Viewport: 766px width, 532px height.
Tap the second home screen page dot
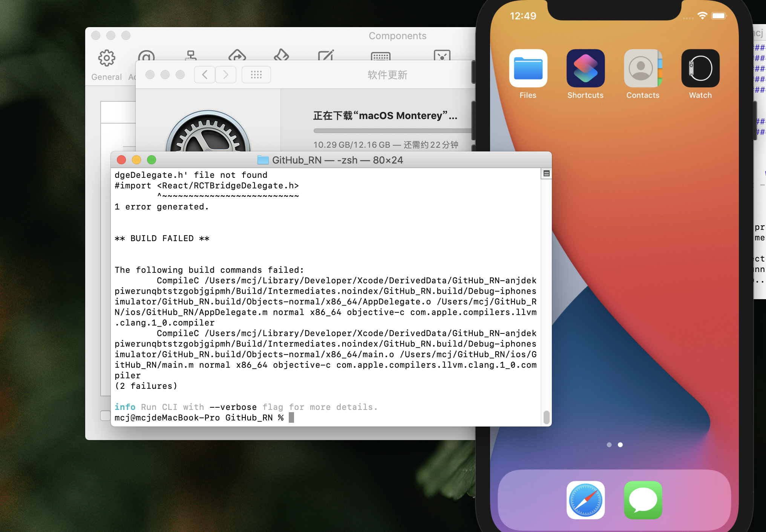(x=620, y=445)
